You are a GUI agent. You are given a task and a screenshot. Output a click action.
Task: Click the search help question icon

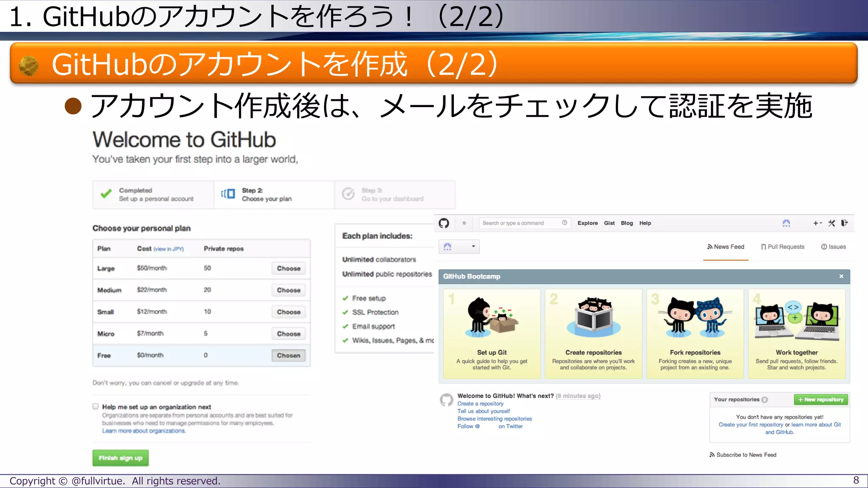pos(565,223)
